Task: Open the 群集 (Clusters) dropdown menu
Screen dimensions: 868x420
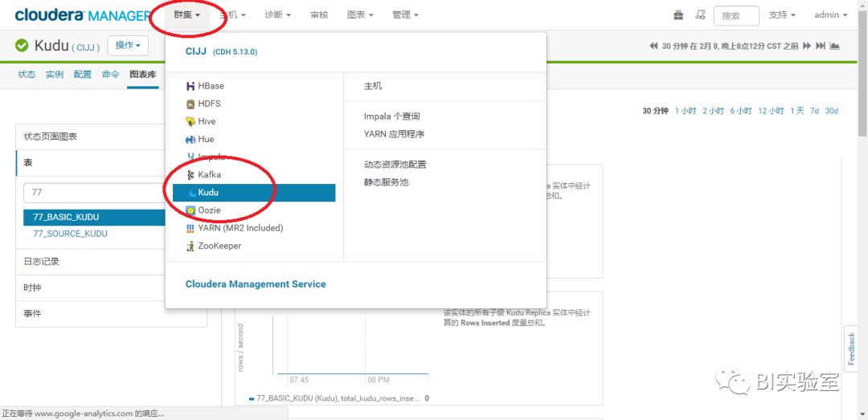Action: click(186, 15)
